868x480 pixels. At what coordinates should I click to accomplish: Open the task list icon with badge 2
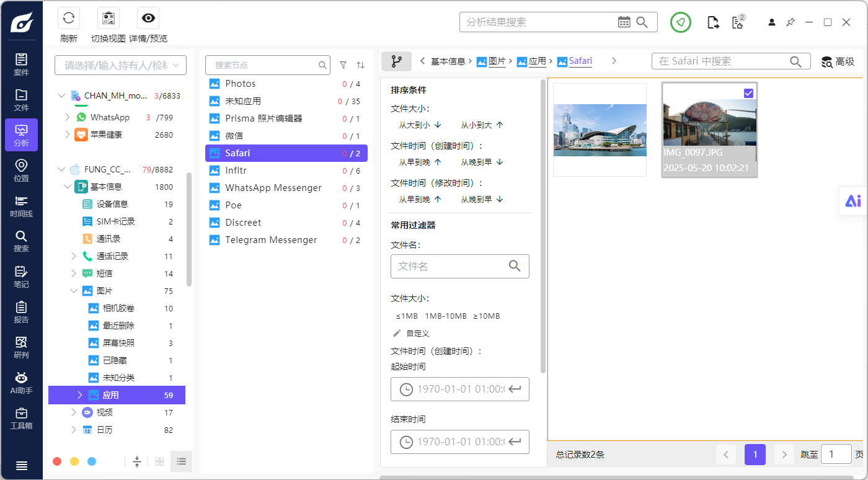(737, 22)
